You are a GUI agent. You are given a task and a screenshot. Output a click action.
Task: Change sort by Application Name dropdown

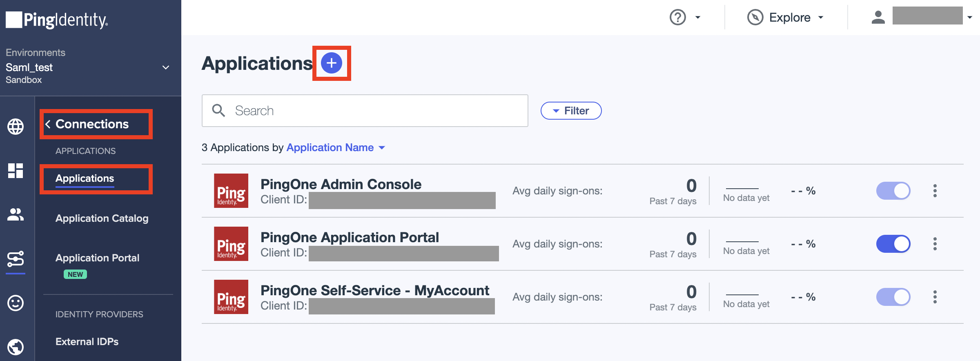336,147
